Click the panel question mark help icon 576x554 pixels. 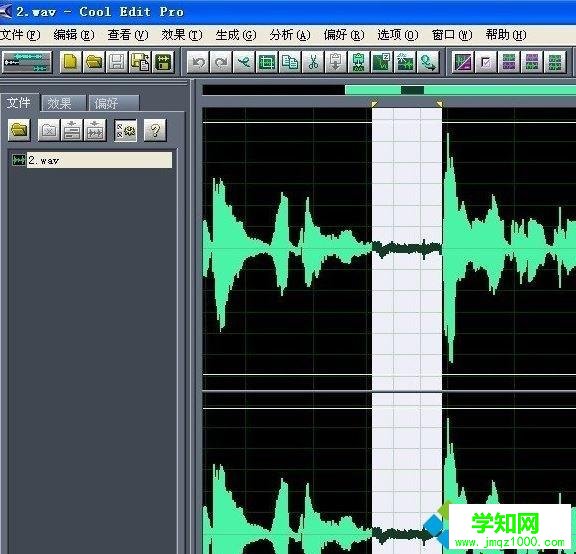[155, 130]
